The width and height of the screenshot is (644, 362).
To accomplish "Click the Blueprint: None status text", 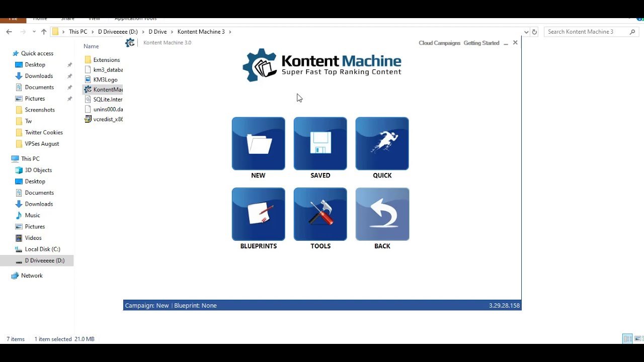I will click(195, 306).
